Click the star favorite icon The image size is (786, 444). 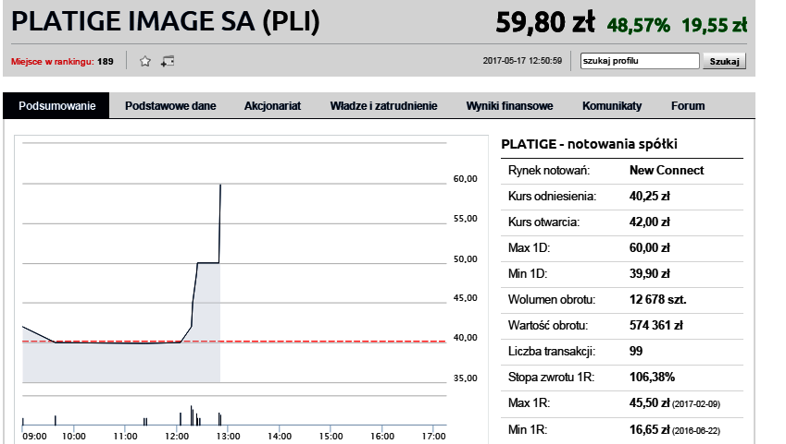(145, 61)
